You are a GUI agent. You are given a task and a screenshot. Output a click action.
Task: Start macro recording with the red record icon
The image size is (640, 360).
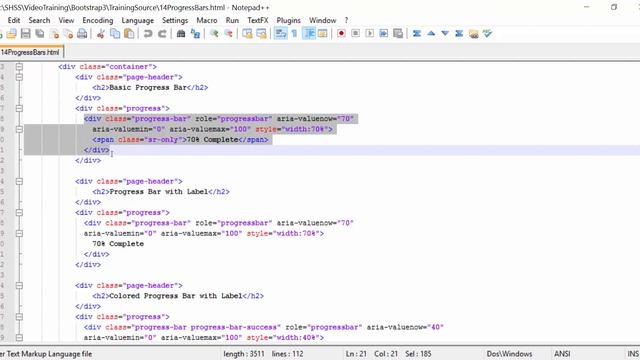(x=341, y=33)
